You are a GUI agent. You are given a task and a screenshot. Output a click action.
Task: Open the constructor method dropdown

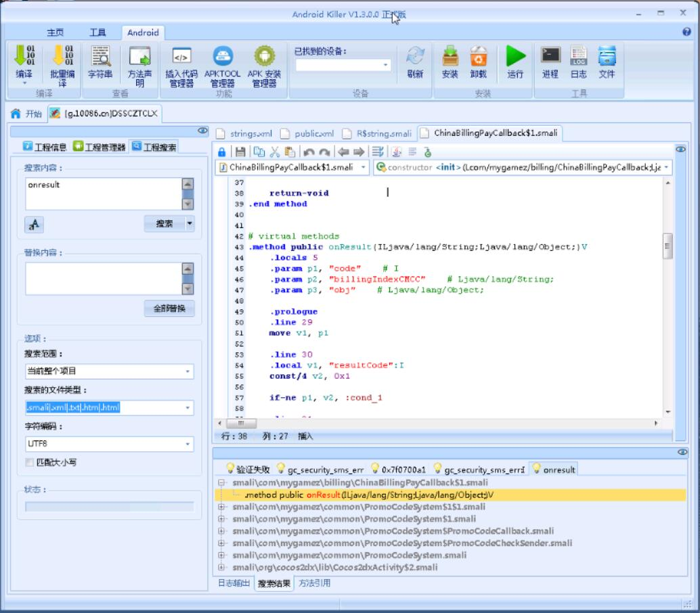coord(667,167)
